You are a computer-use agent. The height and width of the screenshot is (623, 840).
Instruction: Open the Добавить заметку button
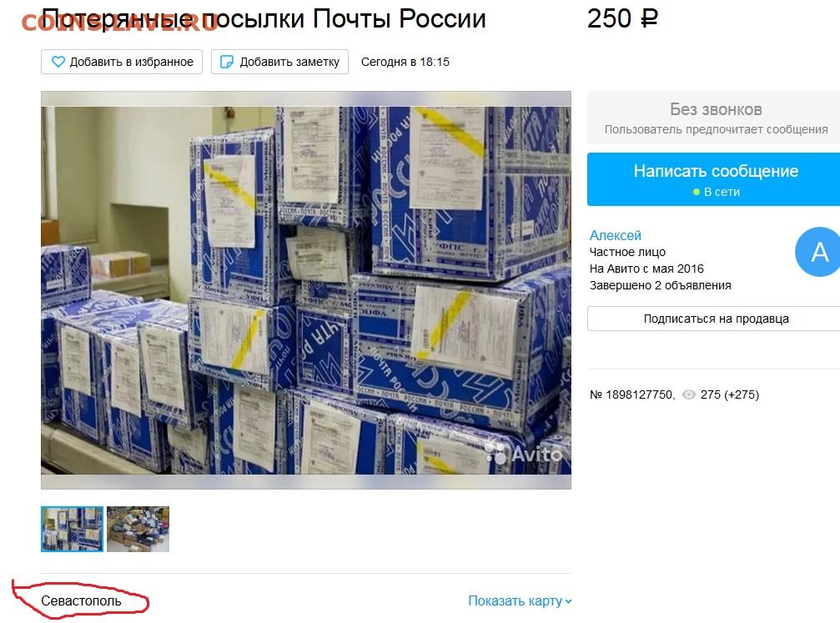point(279,62)
